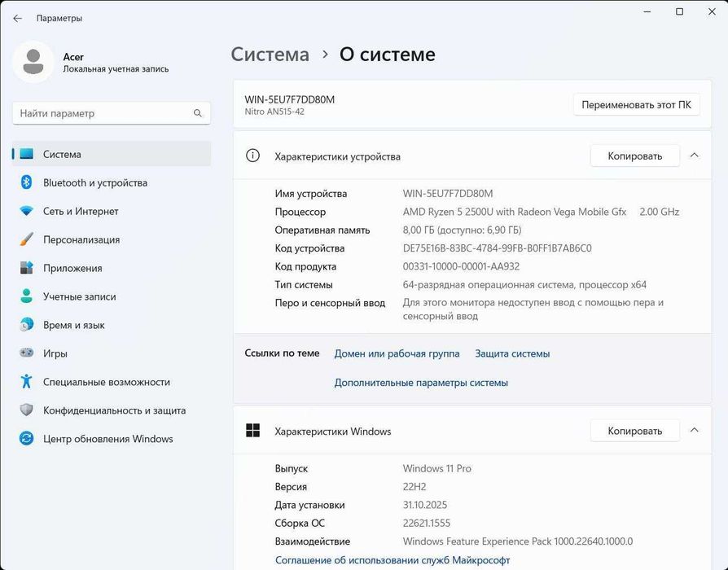
Task: Open Bluetooth и устройства via its icon
Action: point(26,183)
